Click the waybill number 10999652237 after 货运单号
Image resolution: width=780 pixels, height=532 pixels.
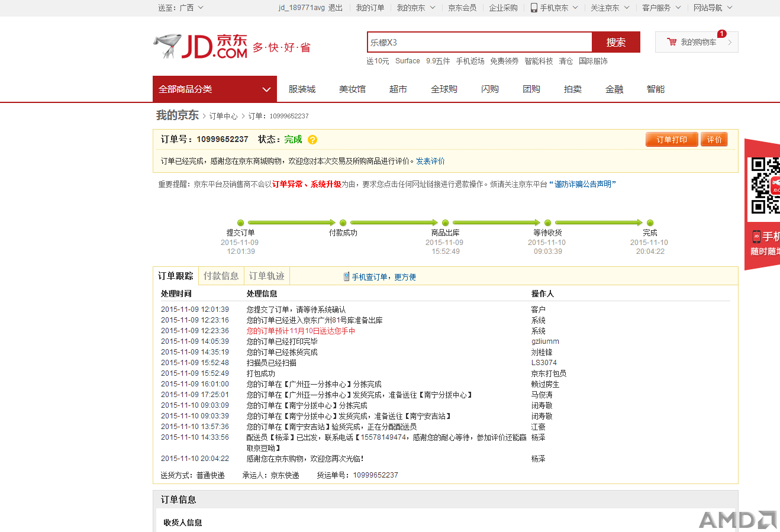point(375,475)
